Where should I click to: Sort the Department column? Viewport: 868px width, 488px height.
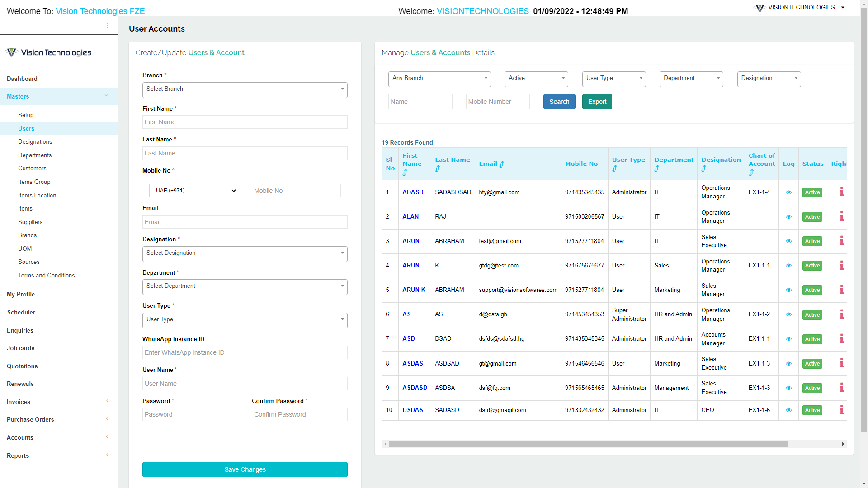click(658, 168)
